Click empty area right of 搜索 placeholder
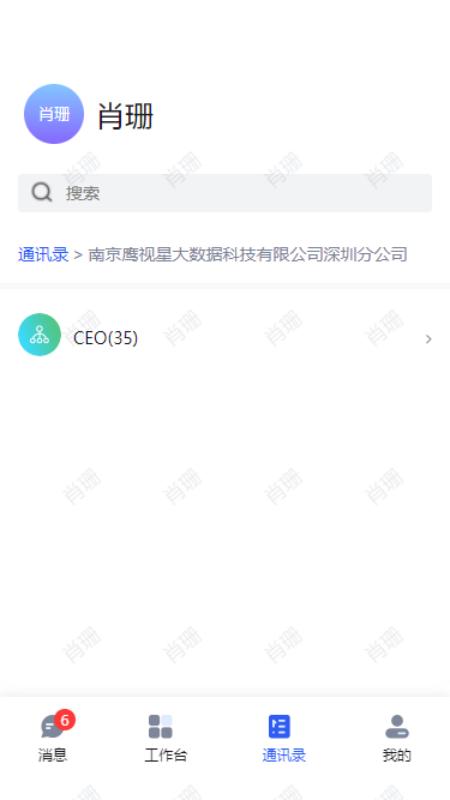450x800 pixels. click(265, 193)
